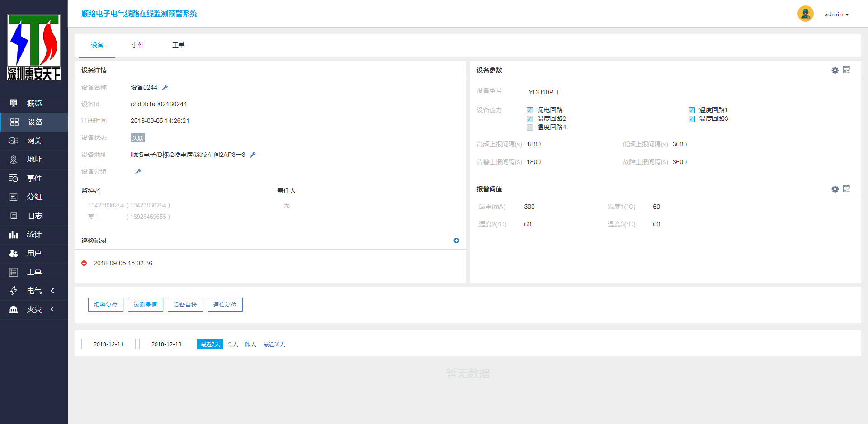Expand the 电气 submenu chevron
Image resolution: width=868 pixels, height=424 pixels.
tap(52, 291)
